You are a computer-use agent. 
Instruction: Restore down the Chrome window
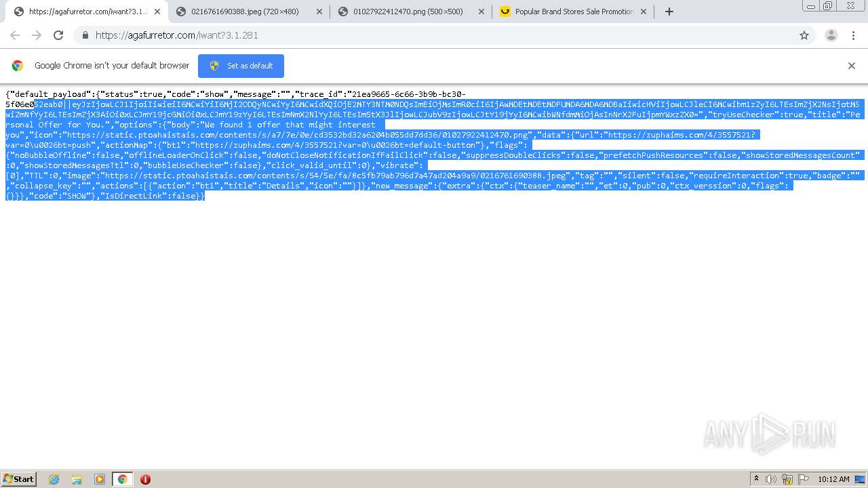coord(827,5)
